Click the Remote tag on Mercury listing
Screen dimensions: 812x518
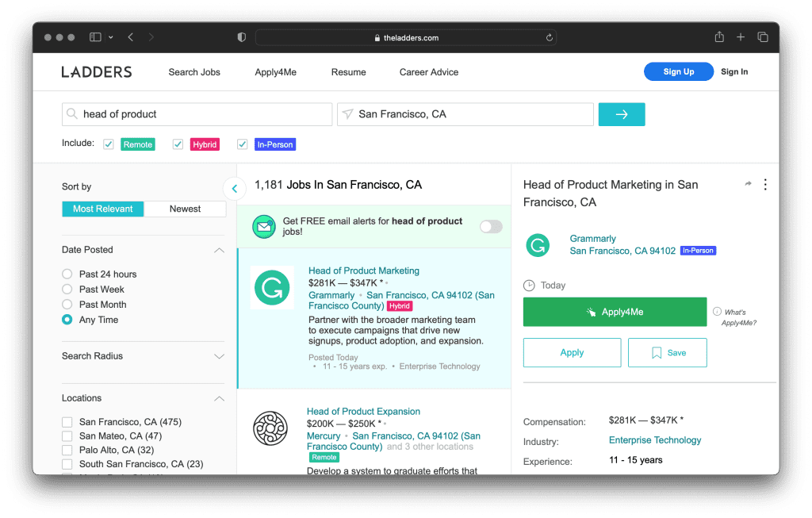click(x=324, y=457)
